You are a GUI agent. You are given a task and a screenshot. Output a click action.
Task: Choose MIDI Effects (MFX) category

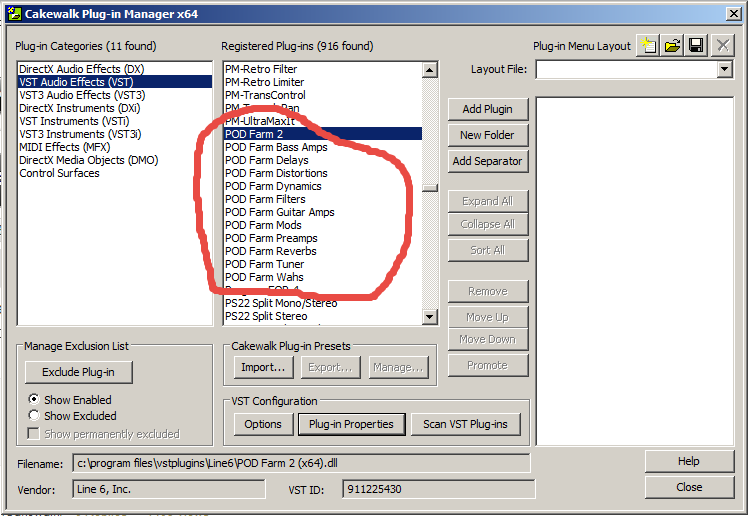(x=67, y=147)
